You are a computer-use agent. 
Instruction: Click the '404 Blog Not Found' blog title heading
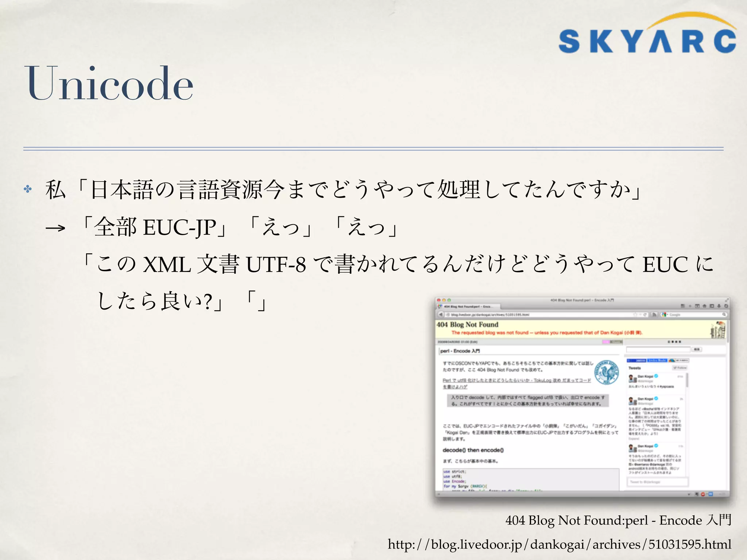tap(467, 324)
